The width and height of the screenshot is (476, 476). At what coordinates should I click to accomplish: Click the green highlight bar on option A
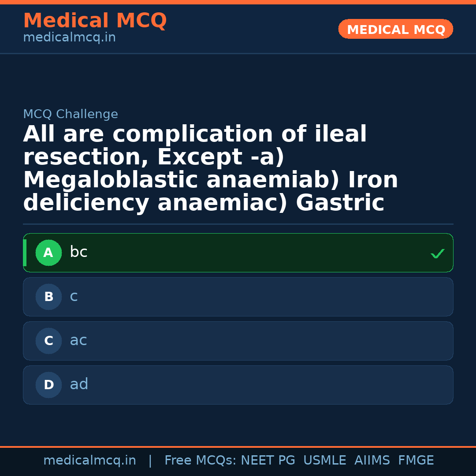pyautogui.click(x=25, y=253)
